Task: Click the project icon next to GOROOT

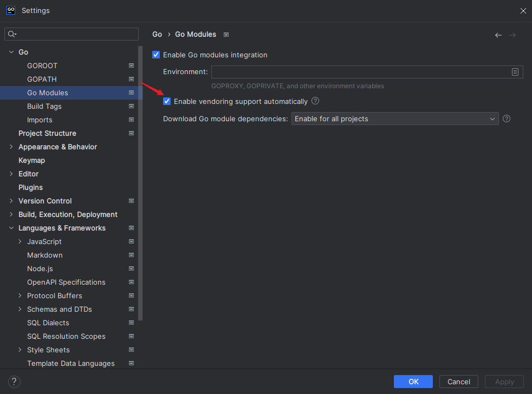Action: coord(131,65)
